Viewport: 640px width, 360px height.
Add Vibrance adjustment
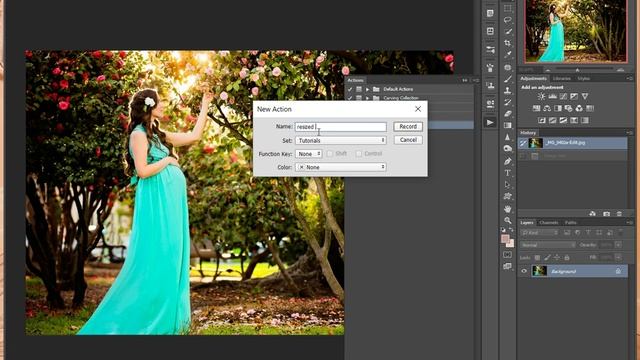pos(585,96)
